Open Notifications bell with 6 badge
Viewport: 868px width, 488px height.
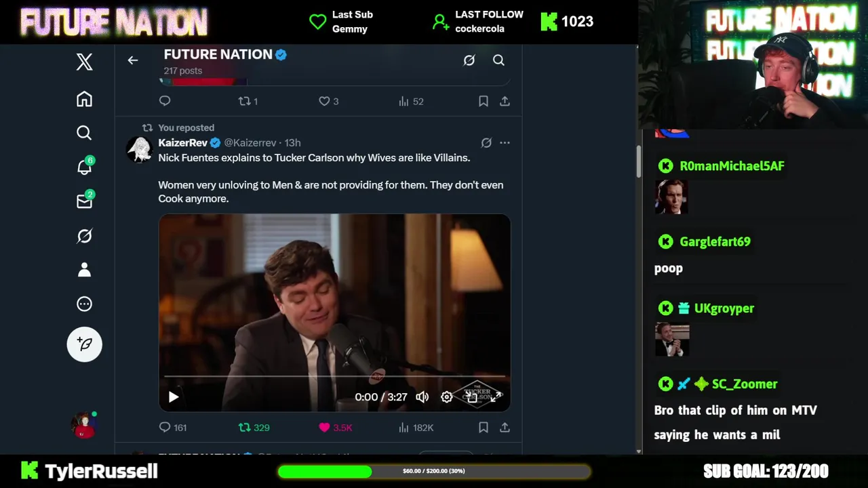click(84, 167)
